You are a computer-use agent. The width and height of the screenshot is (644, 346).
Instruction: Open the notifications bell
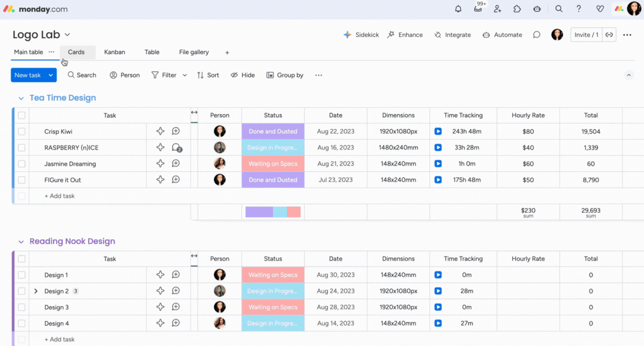(458, 9)
